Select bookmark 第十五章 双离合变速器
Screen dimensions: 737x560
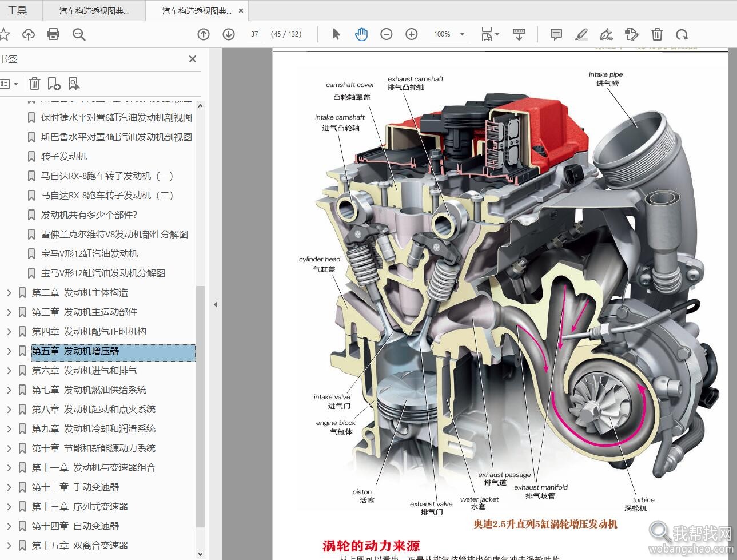80,546
